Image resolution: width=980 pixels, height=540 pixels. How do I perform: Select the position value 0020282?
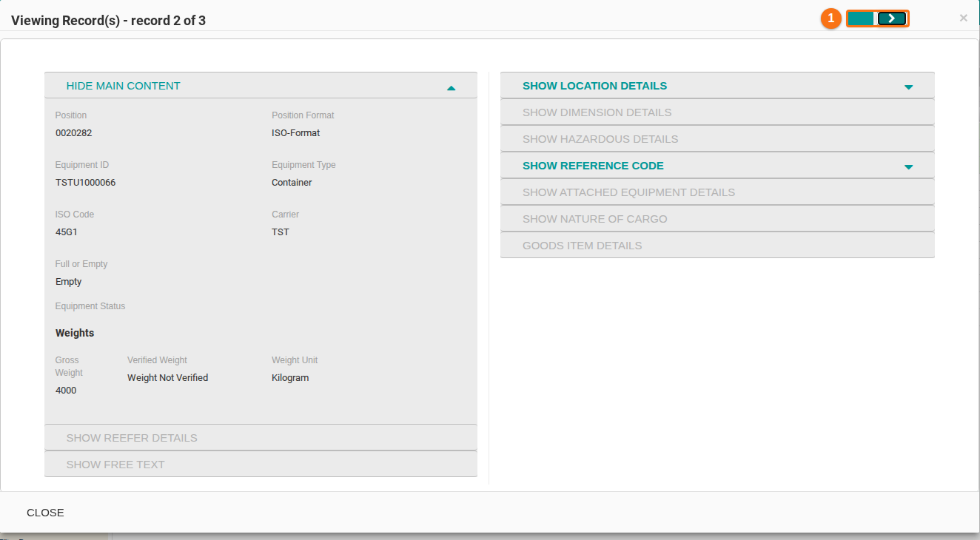73,133
